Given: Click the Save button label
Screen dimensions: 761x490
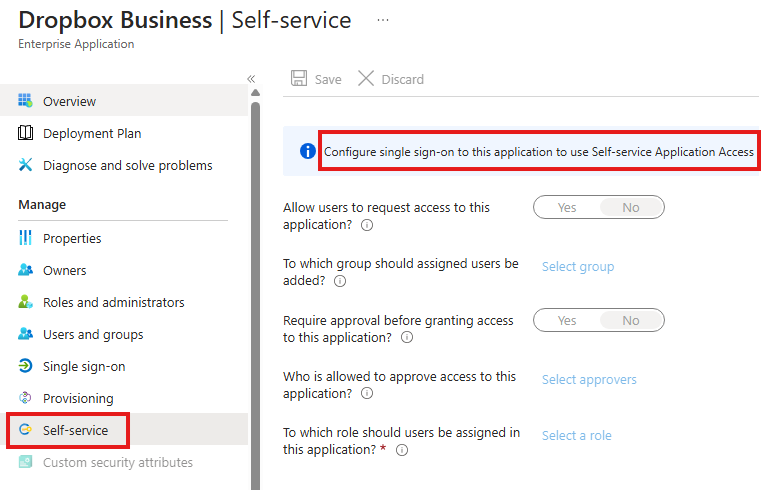Looking at the screenshot, I should (x=328, y=79).
